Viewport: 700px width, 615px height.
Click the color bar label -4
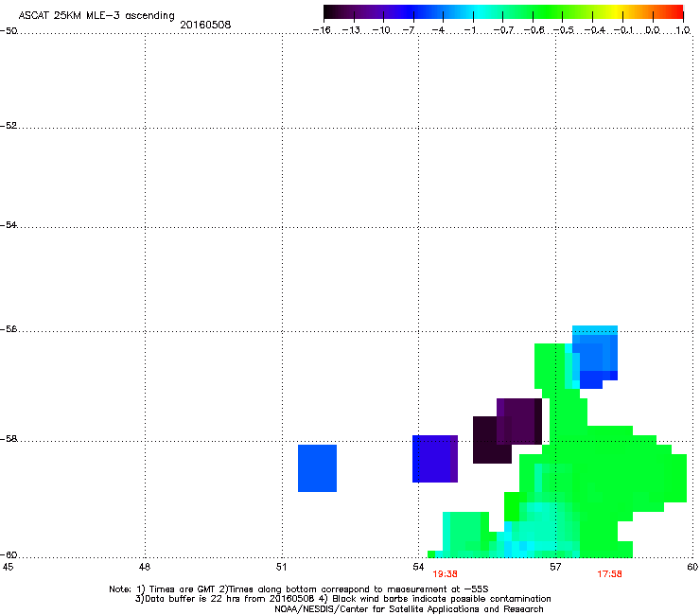[438, 30]
